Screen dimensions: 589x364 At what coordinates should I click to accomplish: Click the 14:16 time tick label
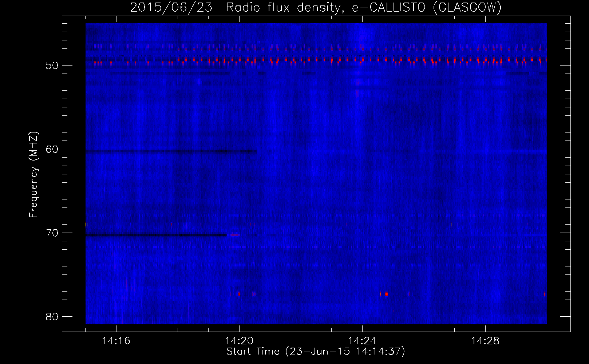click(116, 341)
